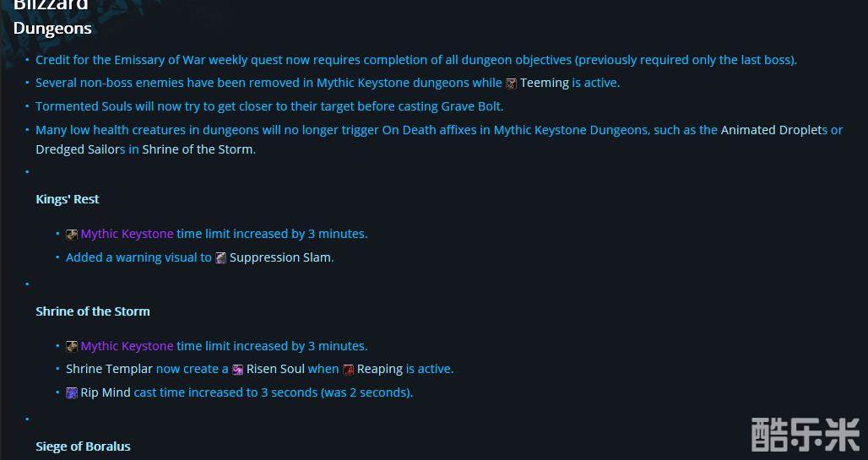This screenshot has width=868, height=460.
Task: Click the Risen Soul icon
Action: click(238, 370)
